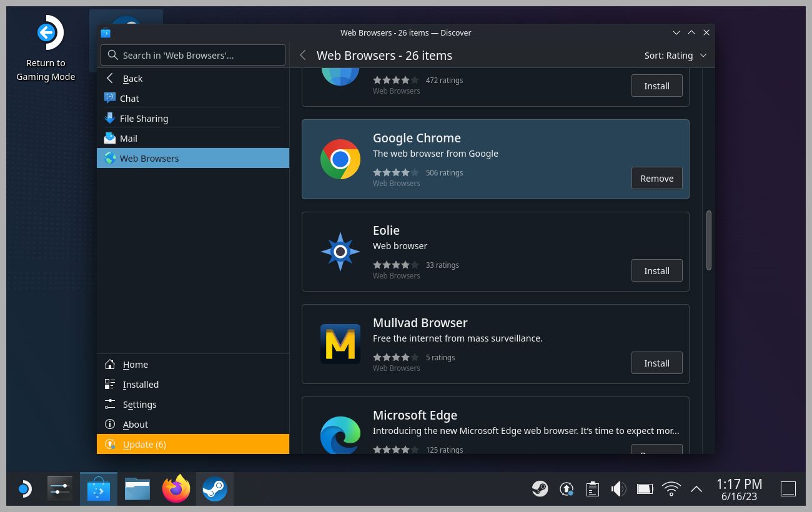Launch Firefox from the taskbar

pos(176,489)
